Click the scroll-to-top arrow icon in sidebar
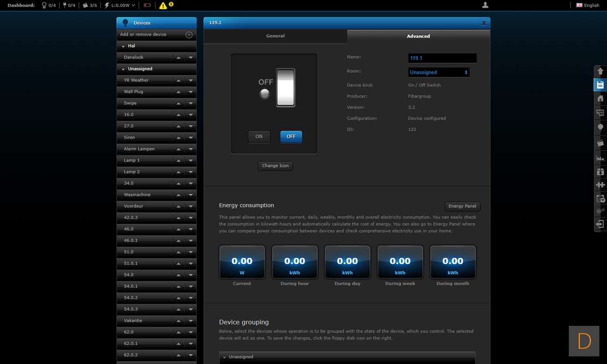 point(600,71)
